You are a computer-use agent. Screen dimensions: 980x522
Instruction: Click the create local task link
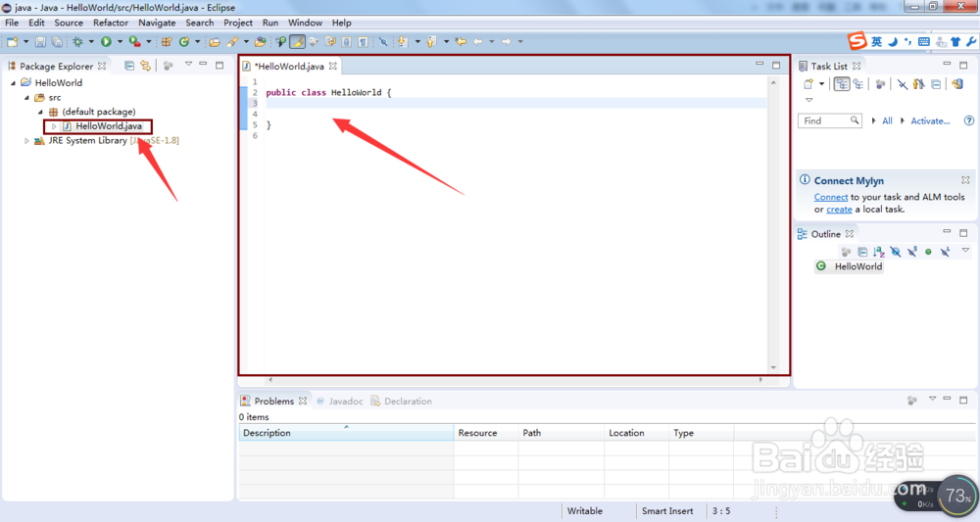pos(839,210)
